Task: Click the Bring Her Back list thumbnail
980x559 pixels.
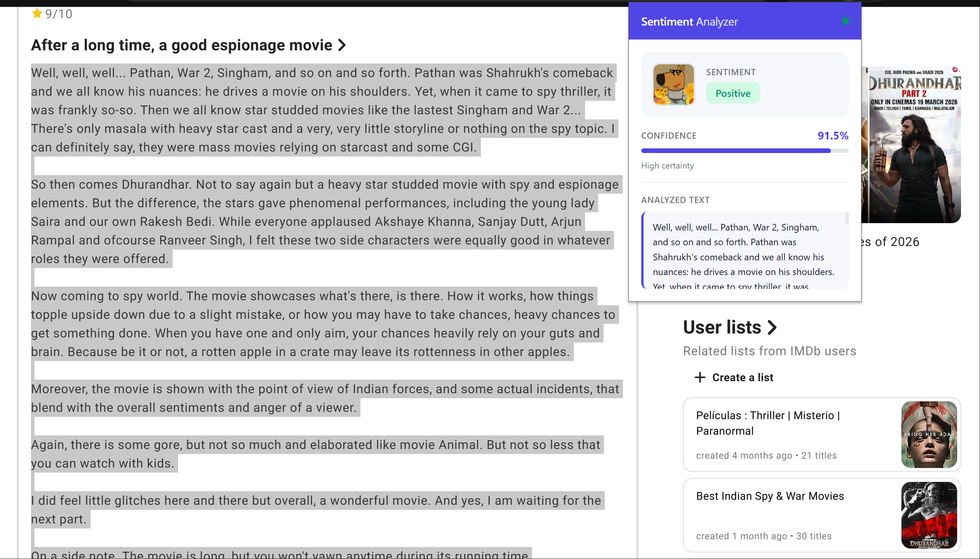Action: 929,434
